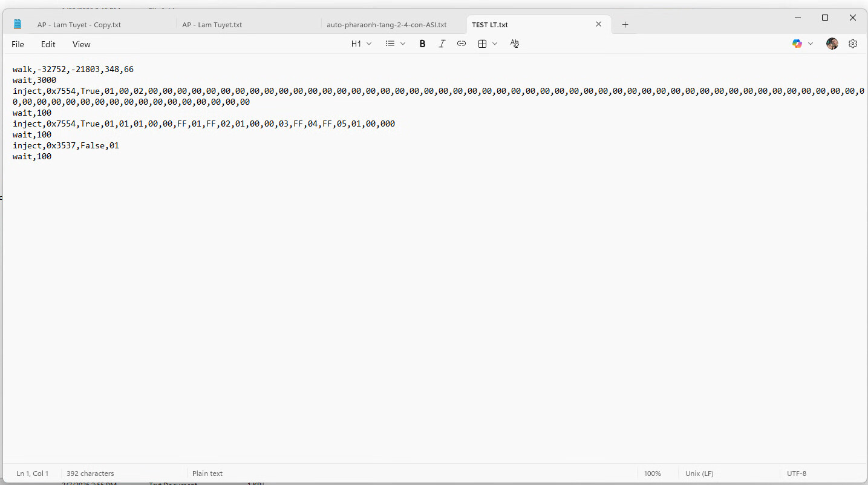
Task: Apply italic formatting
Action: coord(442,44)
